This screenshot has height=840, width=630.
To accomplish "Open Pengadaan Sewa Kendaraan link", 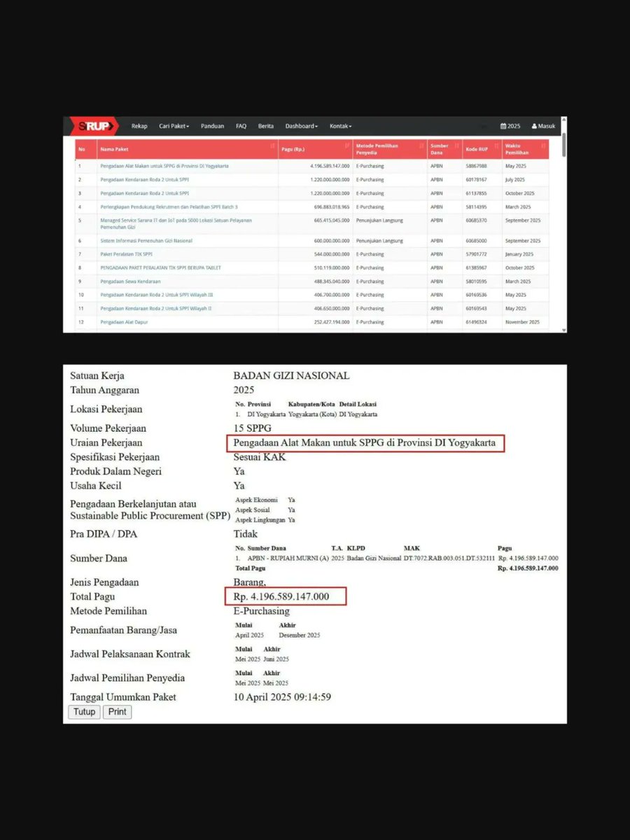I will (x=130, y=281).
